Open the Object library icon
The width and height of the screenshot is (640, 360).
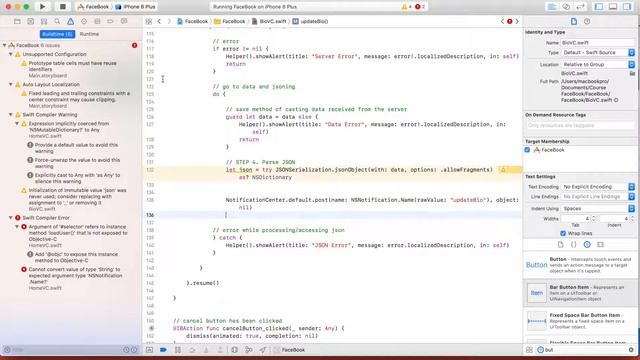587,244
